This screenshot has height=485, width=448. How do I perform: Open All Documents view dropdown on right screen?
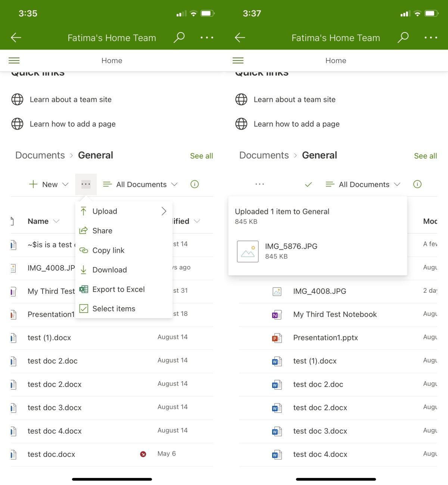363,184
